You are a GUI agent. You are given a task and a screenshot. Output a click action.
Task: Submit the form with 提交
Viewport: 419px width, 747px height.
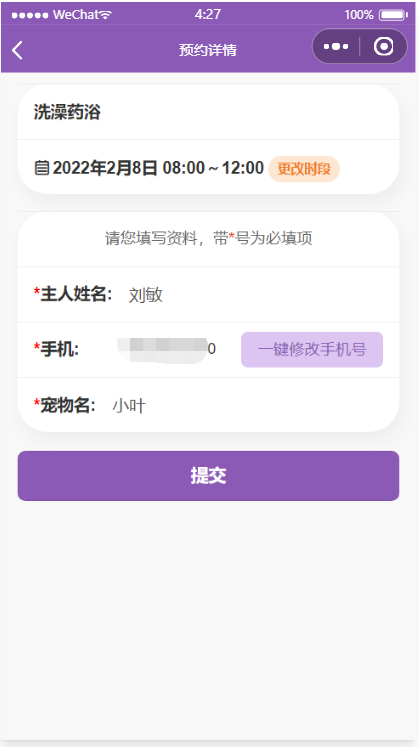[208, 476]
